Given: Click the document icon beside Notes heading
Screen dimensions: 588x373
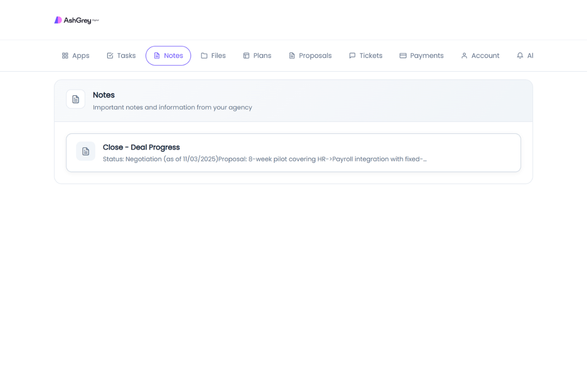Looking at the screenshot, I should (x=76, y=99).
